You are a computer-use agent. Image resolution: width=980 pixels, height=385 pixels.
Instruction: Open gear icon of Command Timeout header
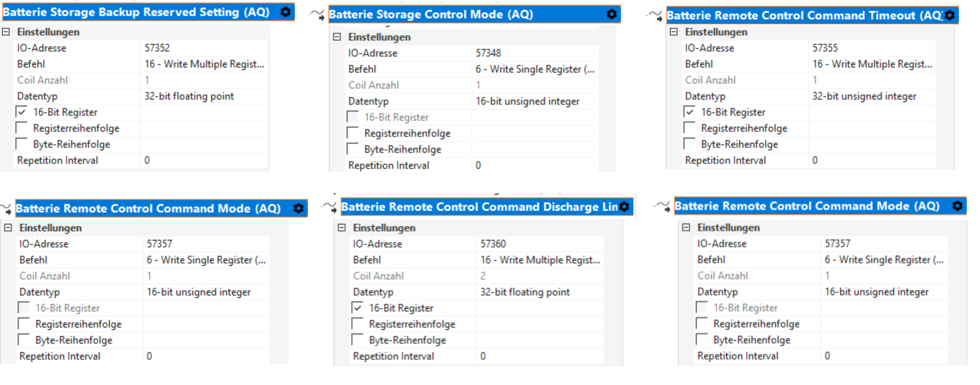950,15
